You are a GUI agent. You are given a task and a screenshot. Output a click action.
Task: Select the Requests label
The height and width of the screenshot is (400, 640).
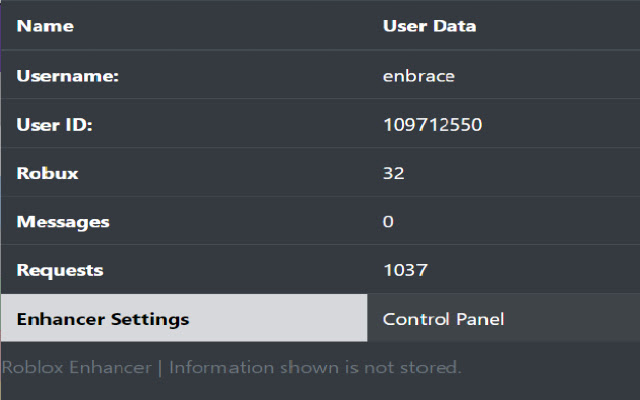point(60,270)
